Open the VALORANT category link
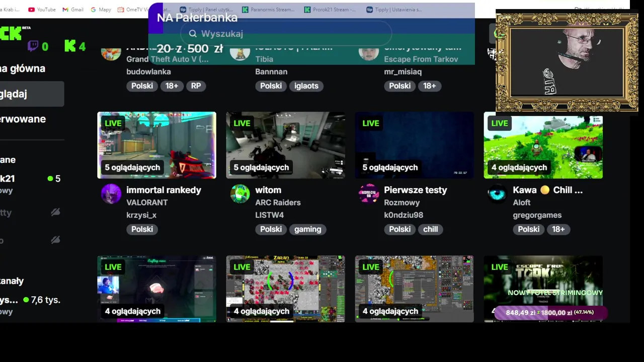644x362 pixels. (x=147, y=203)
